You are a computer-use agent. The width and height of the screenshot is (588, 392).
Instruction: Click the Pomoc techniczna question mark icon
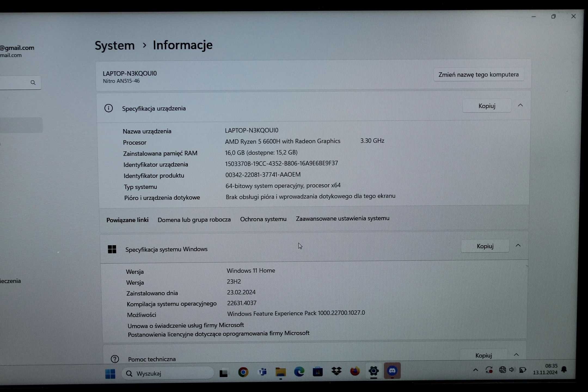tap(115, 359)
